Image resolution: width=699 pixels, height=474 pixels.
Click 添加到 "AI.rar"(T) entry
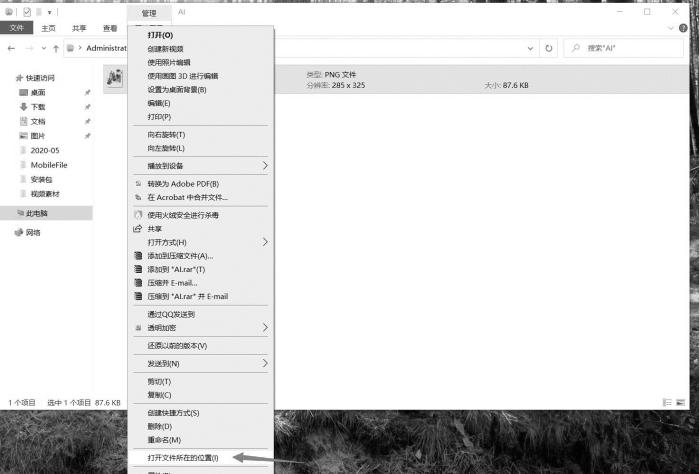201,269
